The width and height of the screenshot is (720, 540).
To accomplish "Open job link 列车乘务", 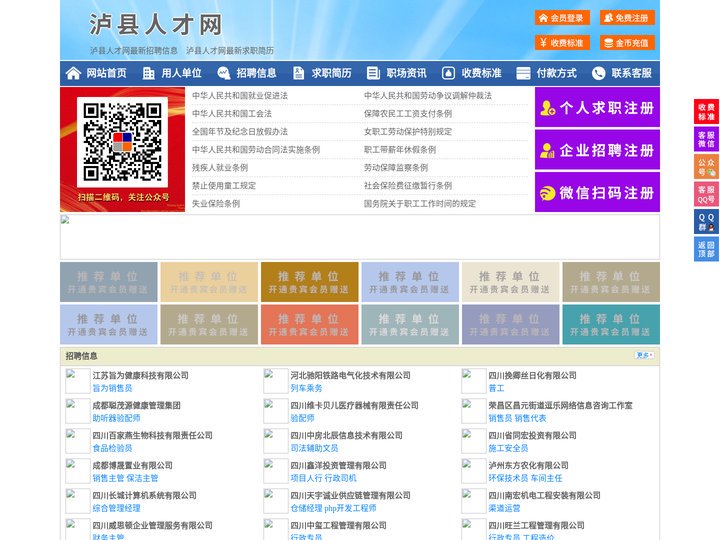I will 306,388.
